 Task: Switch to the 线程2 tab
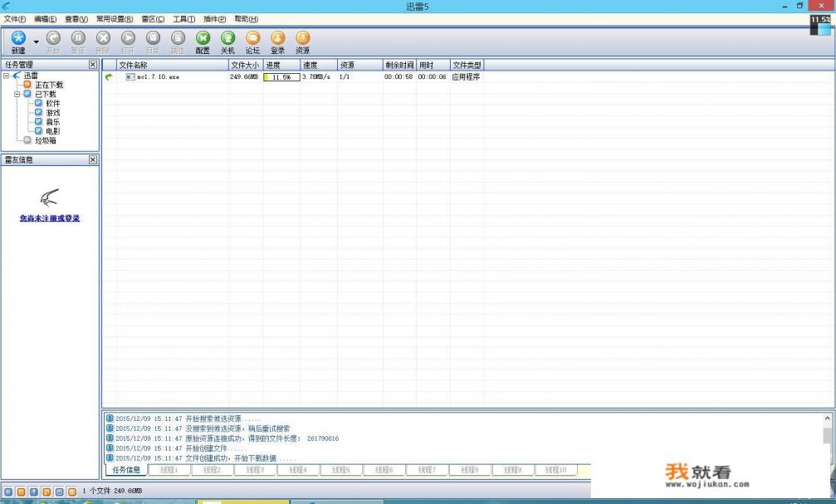[213, 470]
